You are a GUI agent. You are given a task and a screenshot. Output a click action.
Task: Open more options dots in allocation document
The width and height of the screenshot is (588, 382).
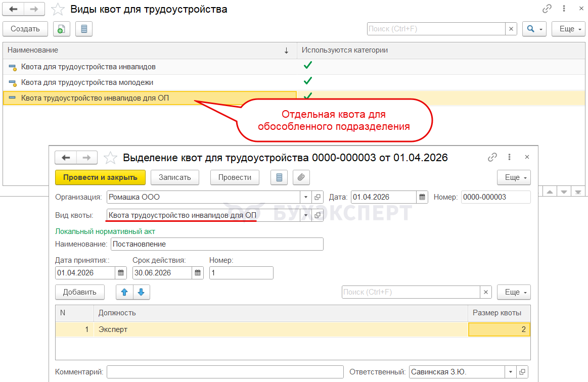(509, 157)
